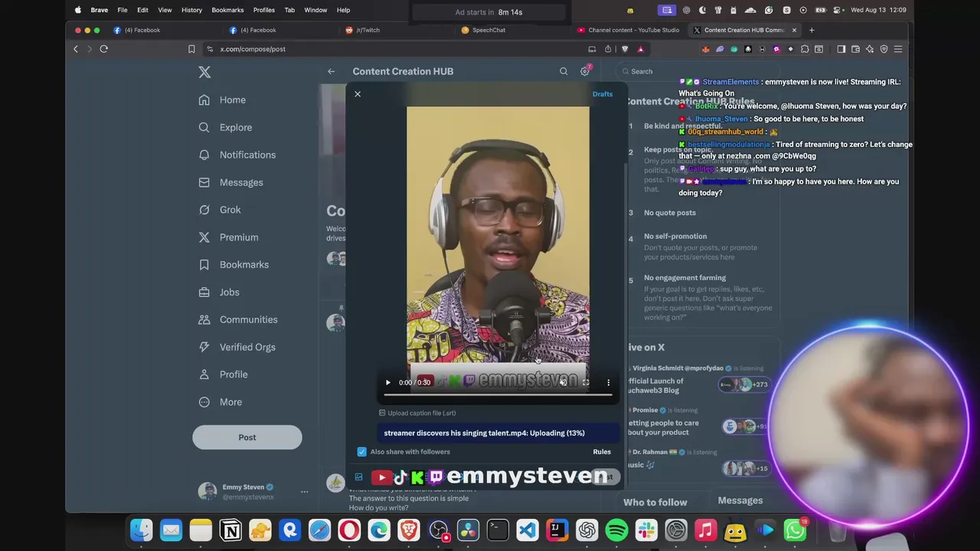
Task: Open the Profiles menu in the menu bar
Action: coord(264,10)
